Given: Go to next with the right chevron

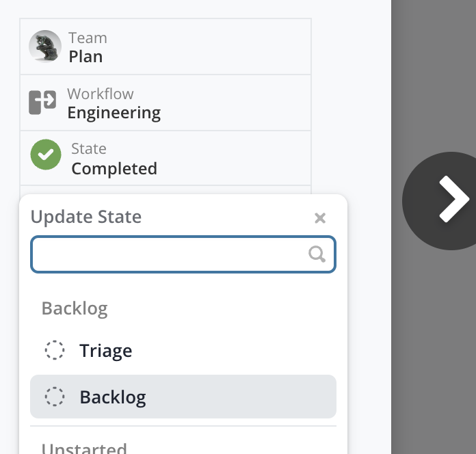Looking at the screenshot, I should click(452, 200).
